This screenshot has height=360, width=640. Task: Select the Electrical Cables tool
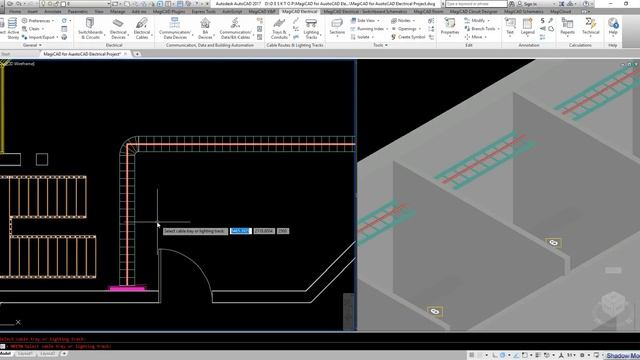142,28
